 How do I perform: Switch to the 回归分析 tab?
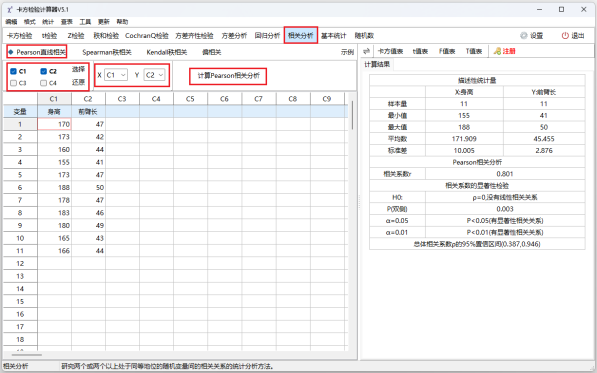(267, 36)
